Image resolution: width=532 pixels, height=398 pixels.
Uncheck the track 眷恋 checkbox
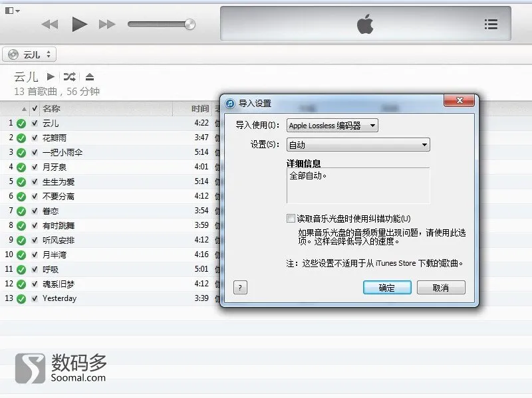[x=35, y=211]
